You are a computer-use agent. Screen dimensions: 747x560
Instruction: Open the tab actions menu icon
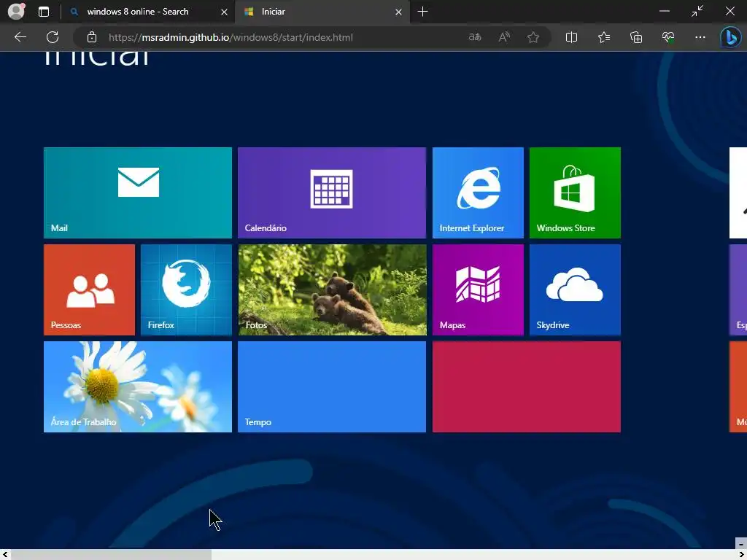(x=44, y=12)
